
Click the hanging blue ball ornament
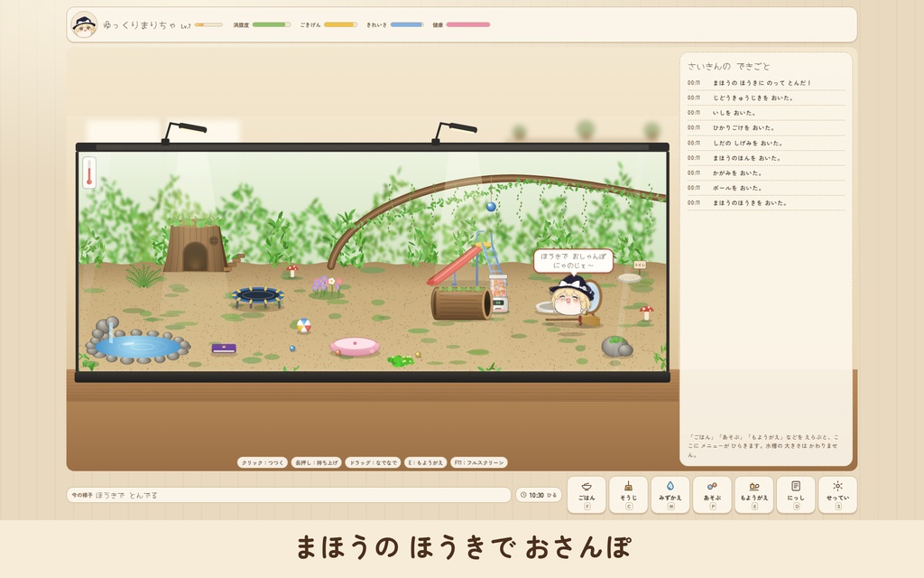[491, 206]
